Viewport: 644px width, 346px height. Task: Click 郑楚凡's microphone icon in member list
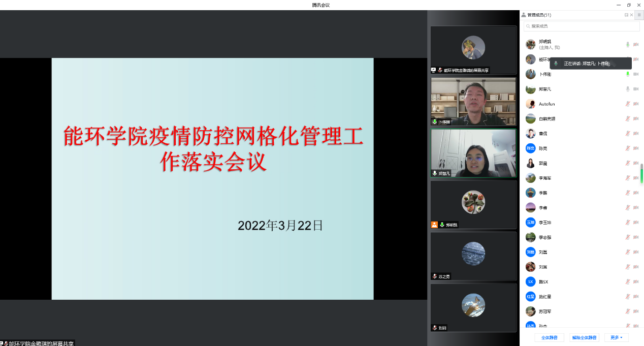coord(628,89)
